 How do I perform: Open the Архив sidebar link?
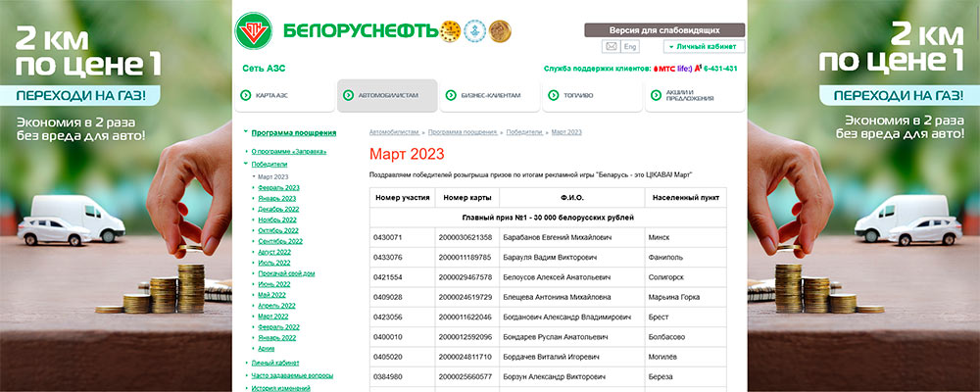tap(267, 348)
